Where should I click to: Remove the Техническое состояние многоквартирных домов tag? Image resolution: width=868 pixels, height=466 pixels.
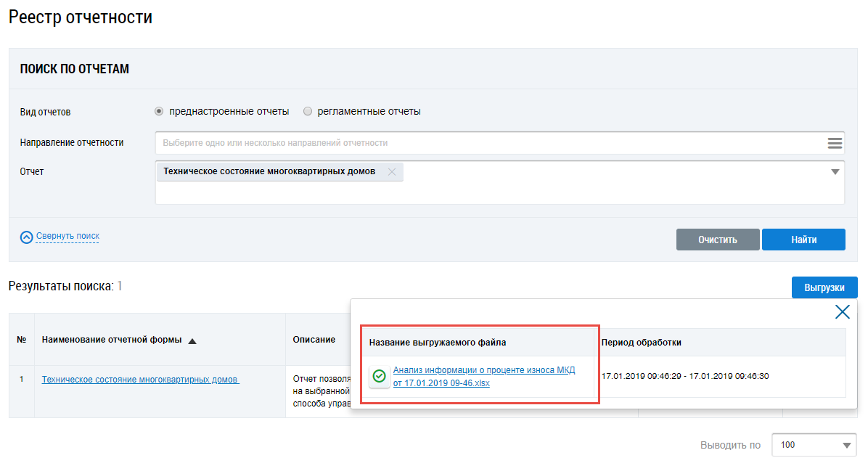[392, 172]
